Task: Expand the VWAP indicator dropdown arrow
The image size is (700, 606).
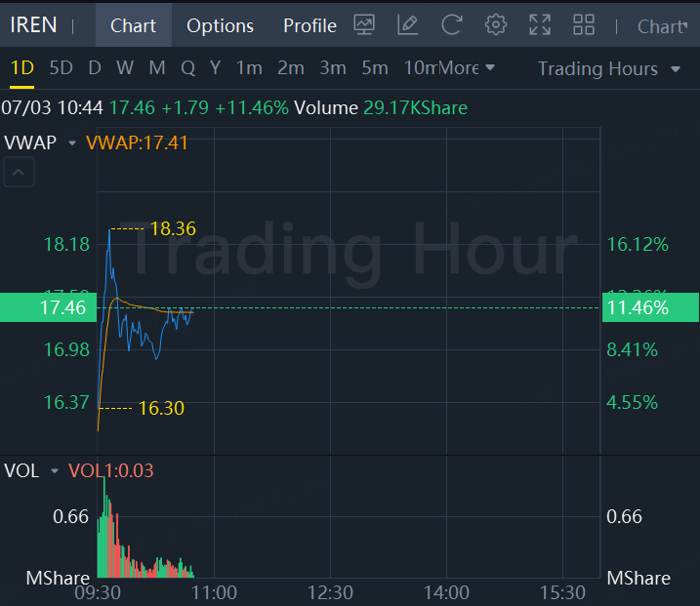Action: [71, 143]
